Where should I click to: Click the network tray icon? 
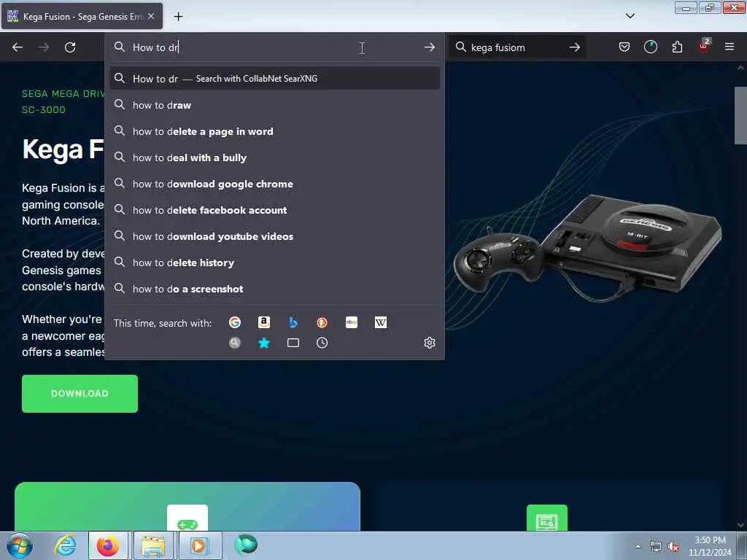656,547
